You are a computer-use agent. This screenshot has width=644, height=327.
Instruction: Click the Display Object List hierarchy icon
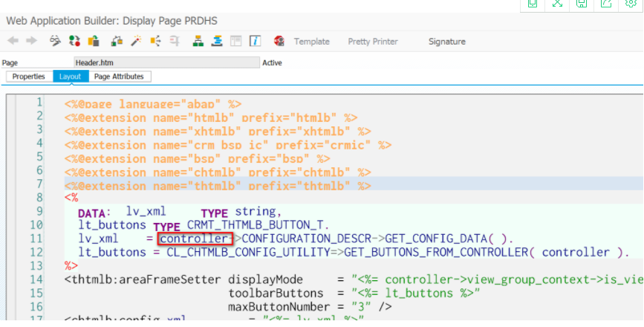[x=198, y=41]
